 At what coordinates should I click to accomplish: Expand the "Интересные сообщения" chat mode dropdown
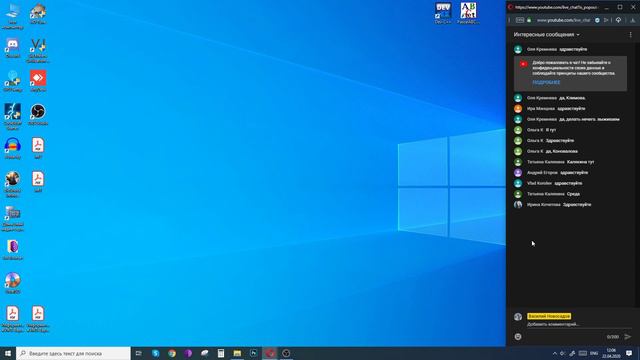tap(546, 35)
